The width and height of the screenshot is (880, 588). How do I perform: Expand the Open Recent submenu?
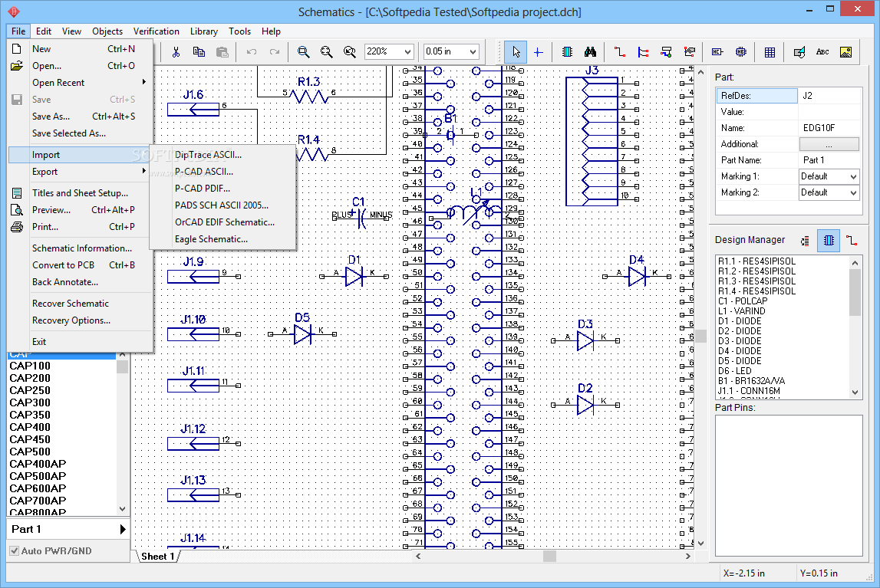click(x=81, y=82)
